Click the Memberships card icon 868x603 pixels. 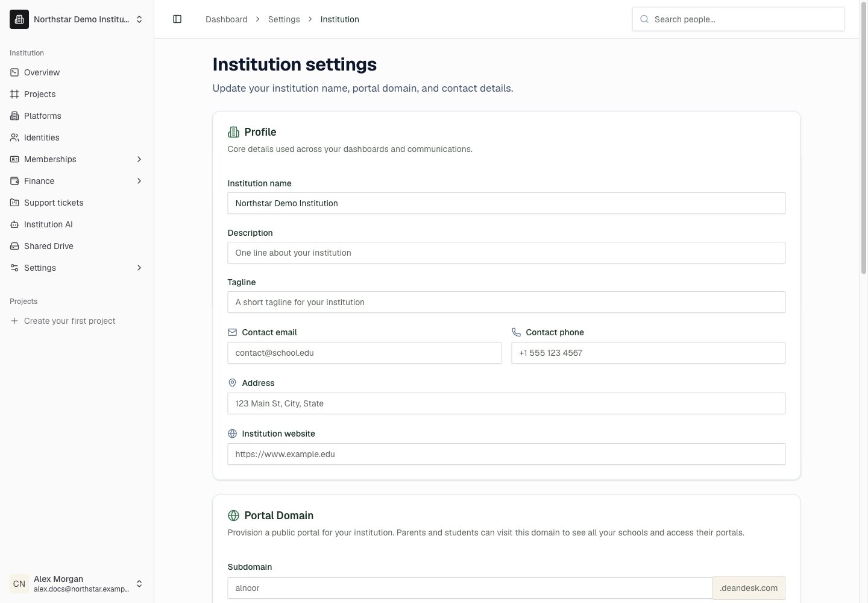click(x=14, y=159)
